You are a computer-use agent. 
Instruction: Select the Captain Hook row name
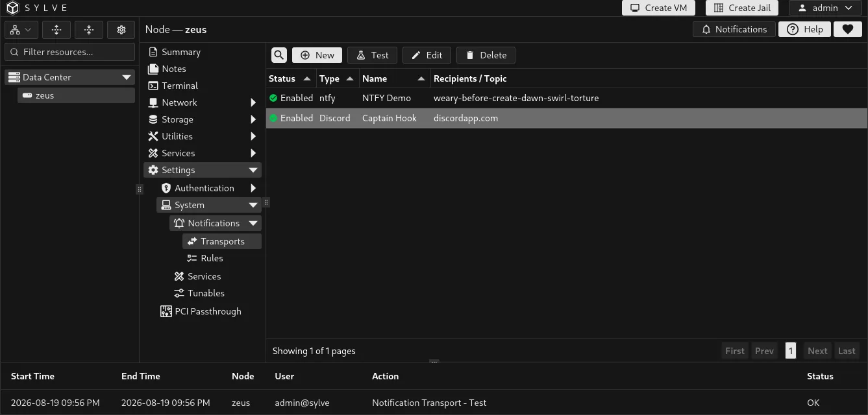click(389, 118)
